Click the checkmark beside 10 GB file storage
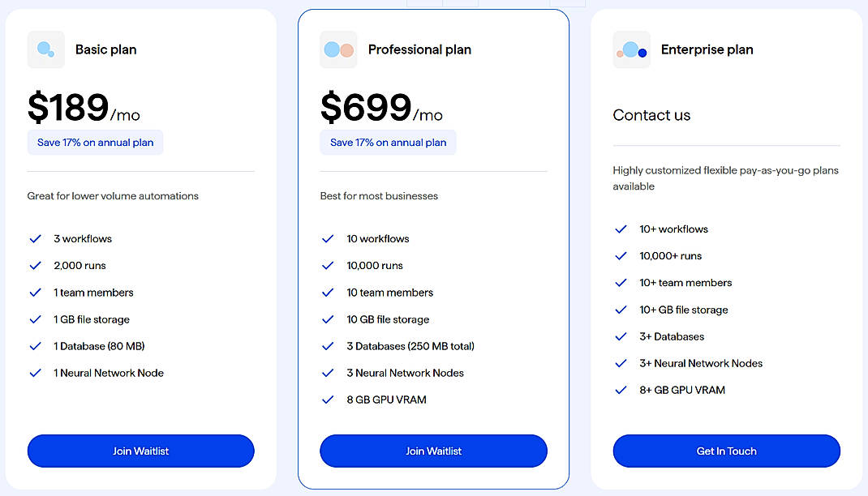This screenshot has height=496, width=868. [328, 319]
